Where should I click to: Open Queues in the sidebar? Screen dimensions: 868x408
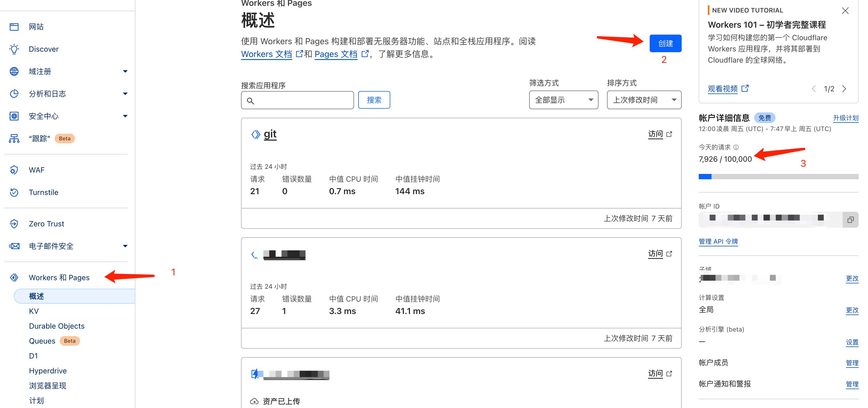[x=42, y=341]
